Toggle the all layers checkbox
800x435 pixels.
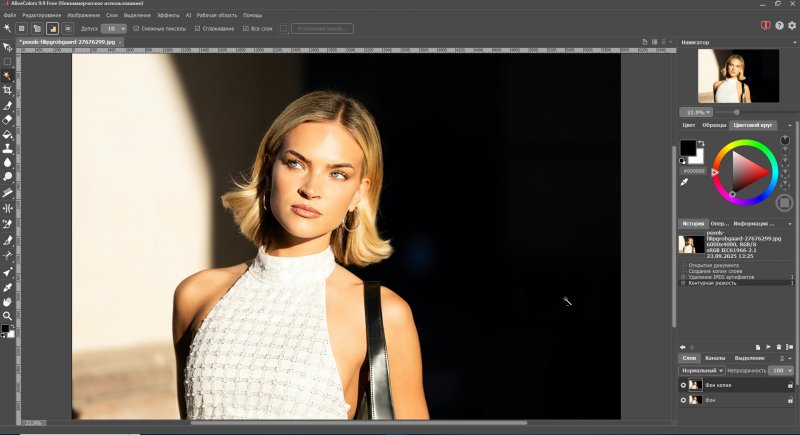tap(246, 29)
